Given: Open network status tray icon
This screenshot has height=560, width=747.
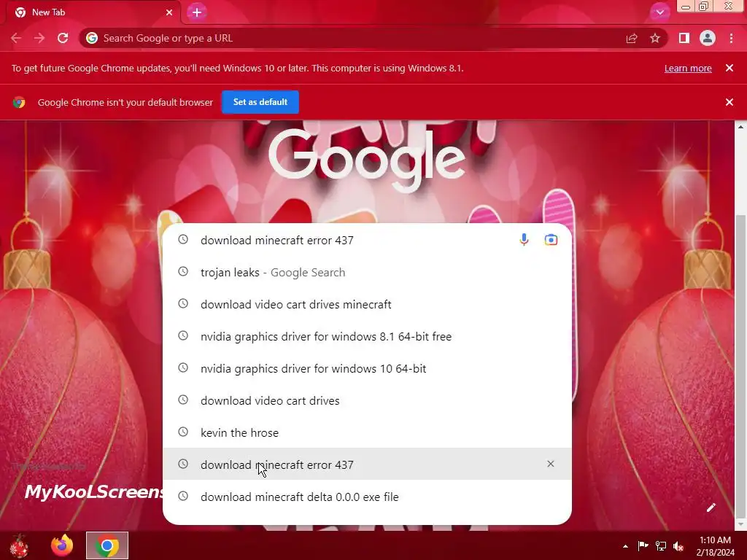Looking at the screenshot, I should click(x=661, y=545).
